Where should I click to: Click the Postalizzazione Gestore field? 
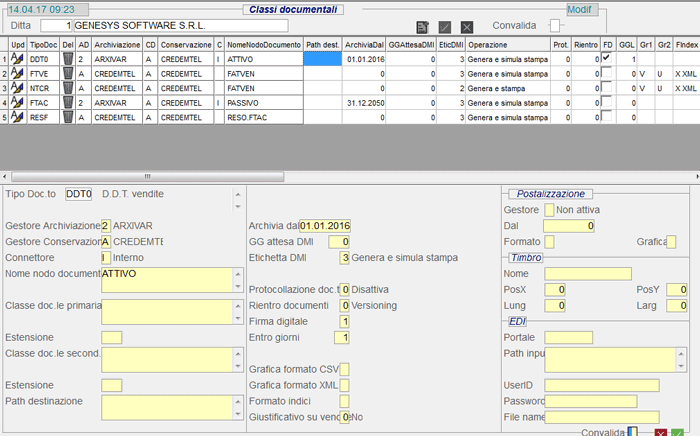tap(549, 210)
